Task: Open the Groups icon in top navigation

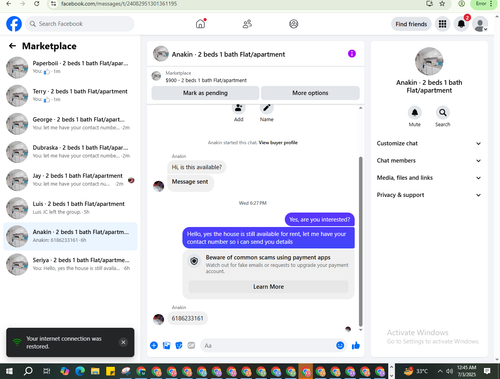Action: [x=294, y=24]
